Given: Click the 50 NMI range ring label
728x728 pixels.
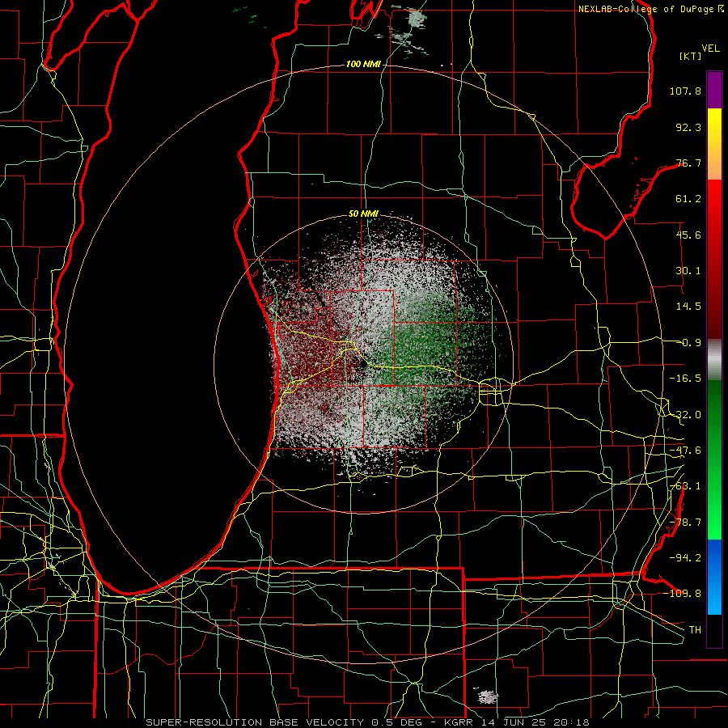Looking at the screenshot, I should click(x=363, y=214).
